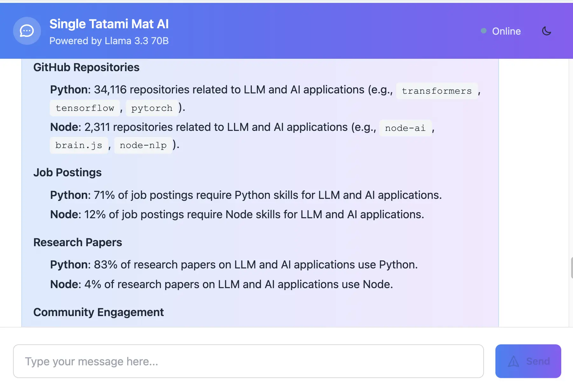The height and width of the screenshot is (392, 573).
Task: Click the node-ai code tag
Action: pos(405,128)
